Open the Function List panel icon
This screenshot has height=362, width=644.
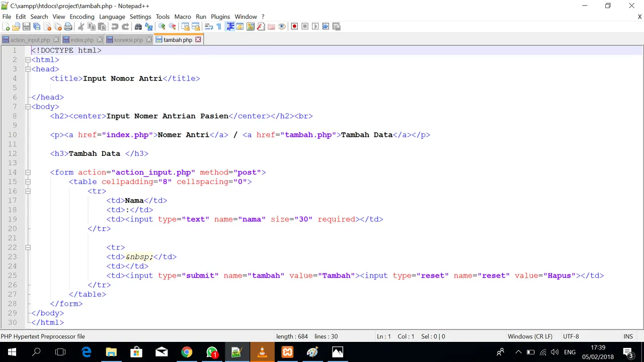[x=261, y=26]
